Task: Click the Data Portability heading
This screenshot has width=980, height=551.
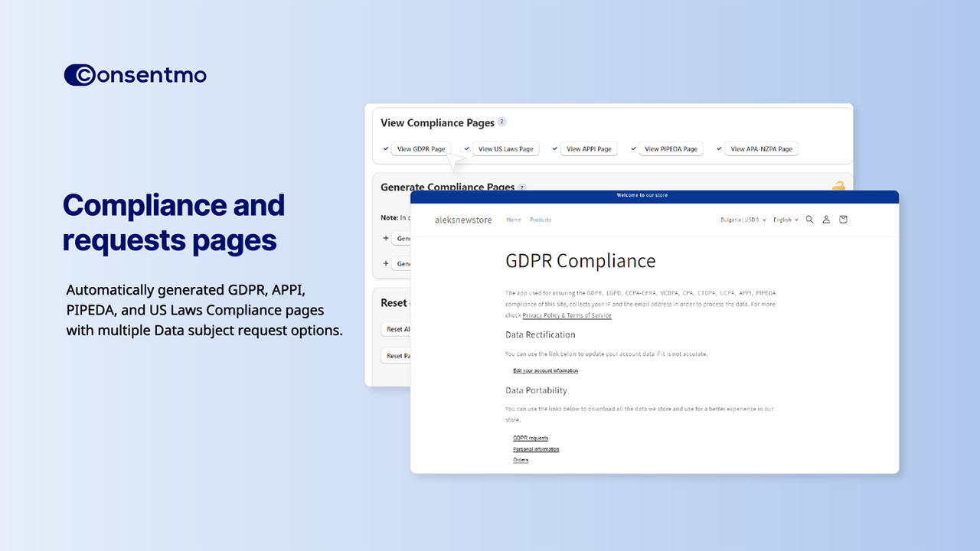Action: point(536,390)
